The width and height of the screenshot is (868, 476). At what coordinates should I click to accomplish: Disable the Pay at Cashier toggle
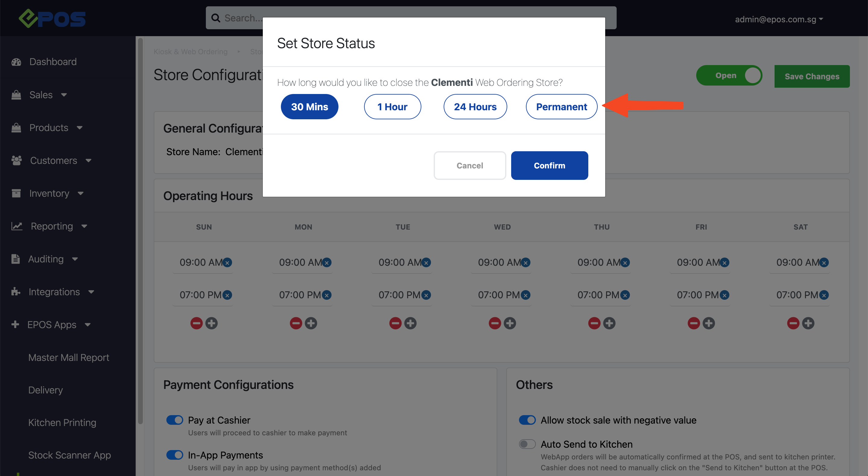[x=175, y=420]
